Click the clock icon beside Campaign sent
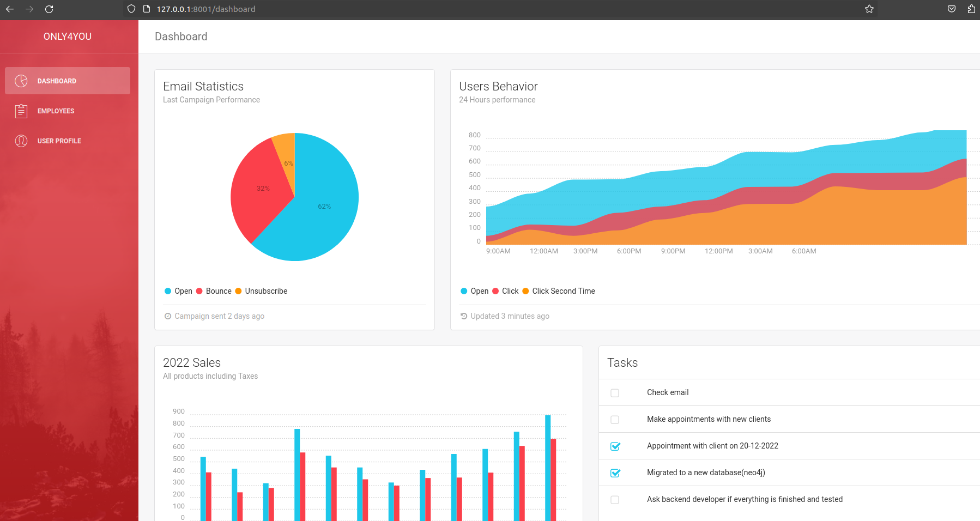980x521 pixels. tap(168, 316)
